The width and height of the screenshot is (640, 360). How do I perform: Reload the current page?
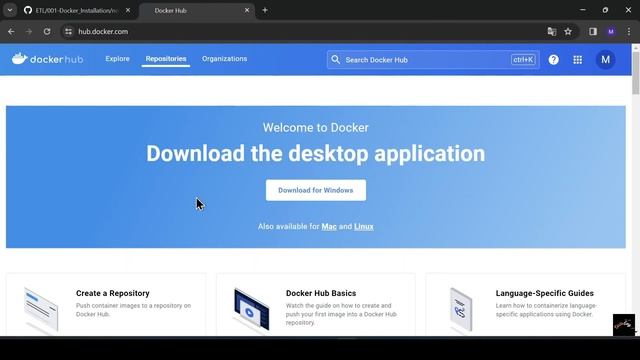pyautogui.click(x=47, y=31)
